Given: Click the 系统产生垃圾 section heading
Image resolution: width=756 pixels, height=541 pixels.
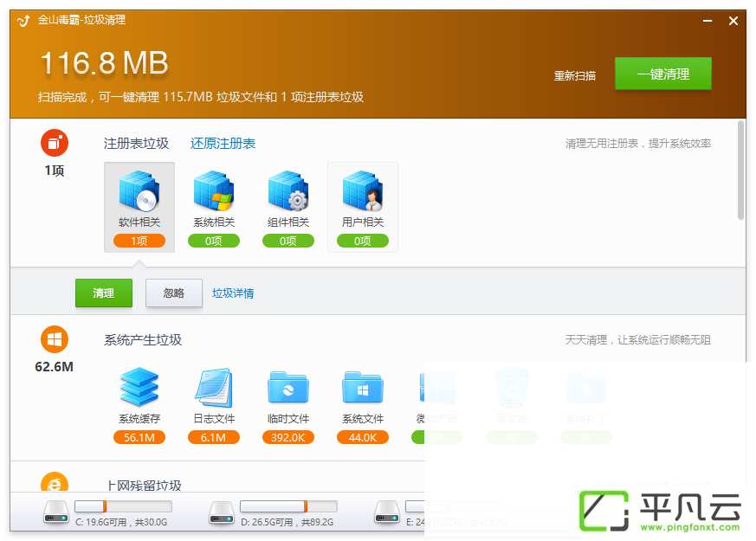Looking at the screenshot, I should (143, 339).
